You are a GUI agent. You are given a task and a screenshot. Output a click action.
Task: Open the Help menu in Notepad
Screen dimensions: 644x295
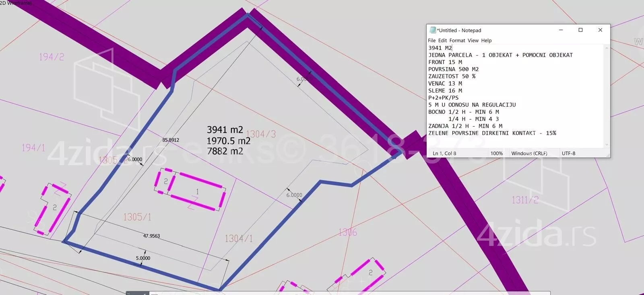pyautogui.click(x=486, y=41)
